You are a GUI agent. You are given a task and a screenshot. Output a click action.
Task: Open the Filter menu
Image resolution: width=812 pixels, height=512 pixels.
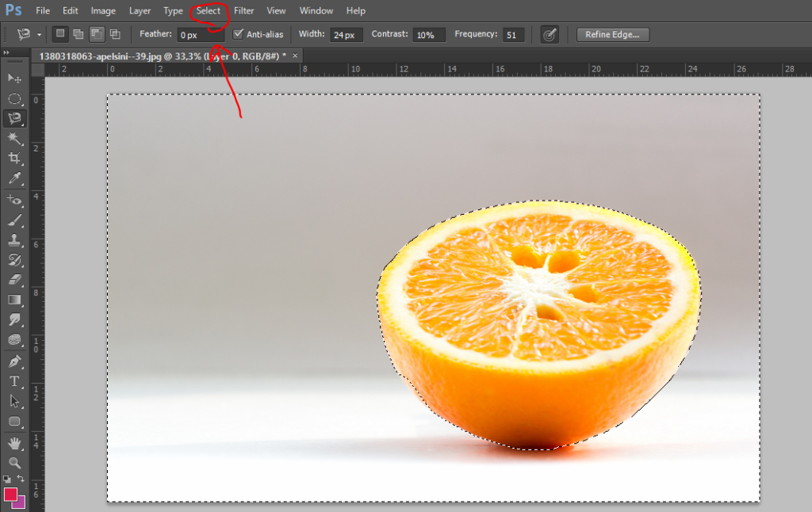click(x=244, y=10)
